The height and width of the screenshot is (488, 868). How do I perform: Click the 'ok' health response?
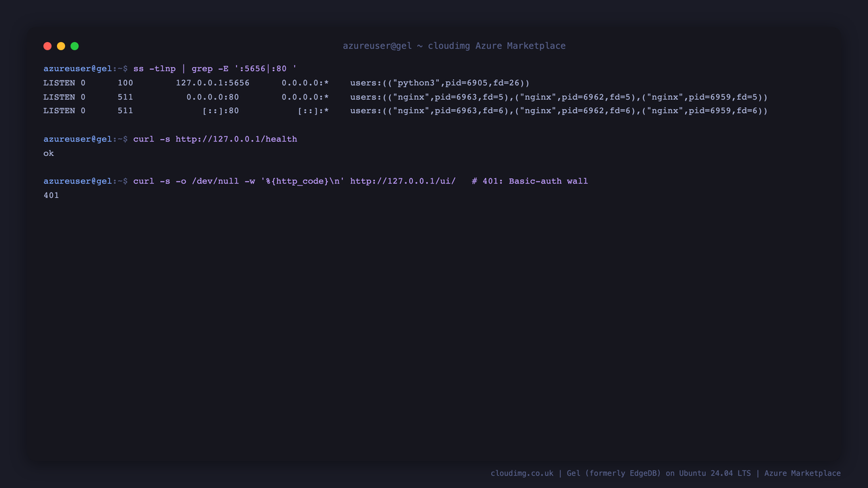(x=49, y=153)
